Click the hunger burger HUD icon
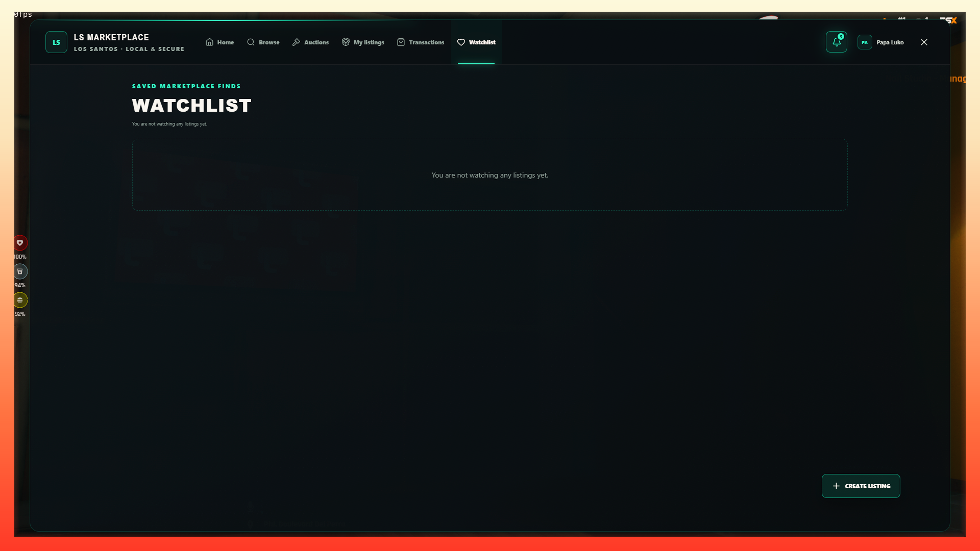 click(20, 300)
